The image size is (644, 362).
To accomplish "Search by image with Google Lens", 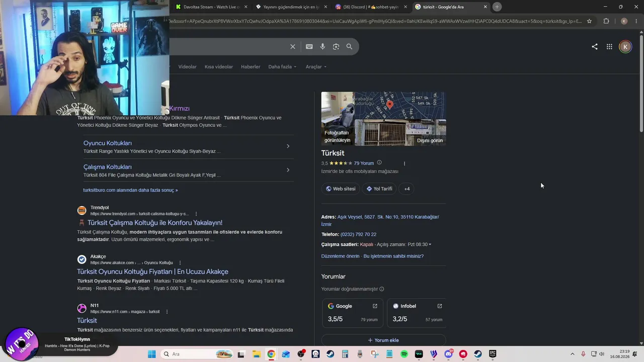I will click(x=336, y=47).
